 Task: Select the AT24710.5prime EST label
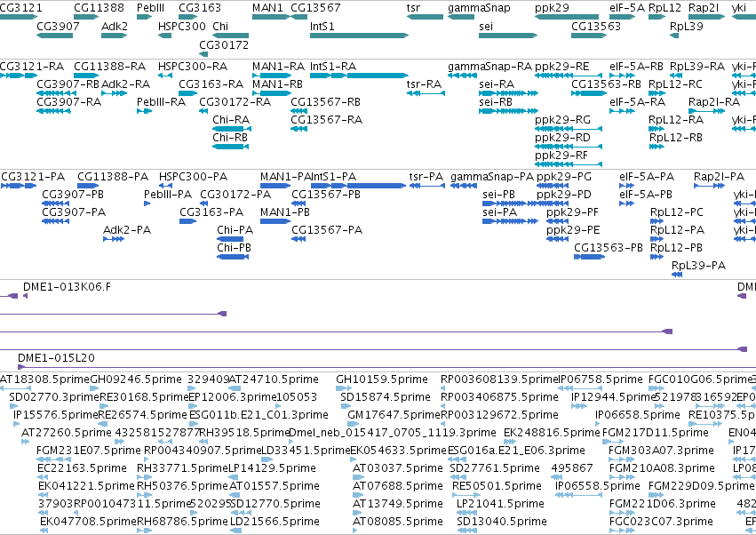(x=274, y=380)
